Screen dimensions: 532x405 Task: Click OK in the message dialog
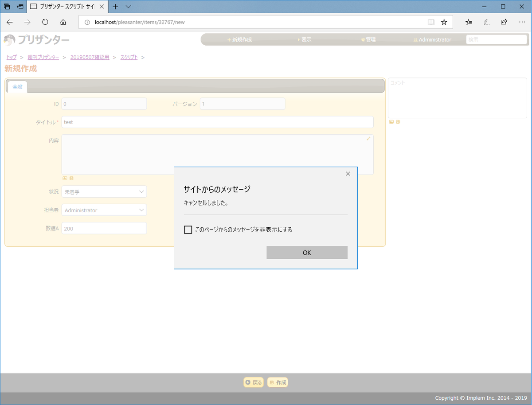pos(307,253)
